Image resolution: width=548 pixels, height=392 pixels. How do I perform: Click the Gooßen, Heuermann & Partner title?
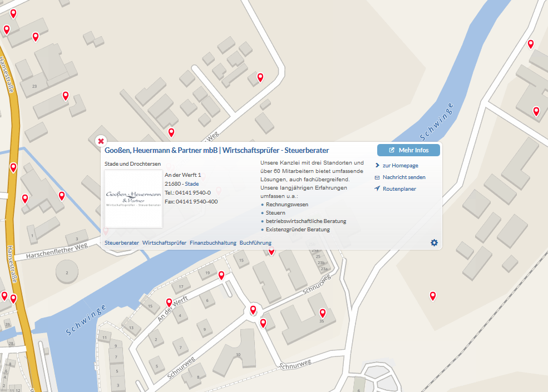point(216,151)
